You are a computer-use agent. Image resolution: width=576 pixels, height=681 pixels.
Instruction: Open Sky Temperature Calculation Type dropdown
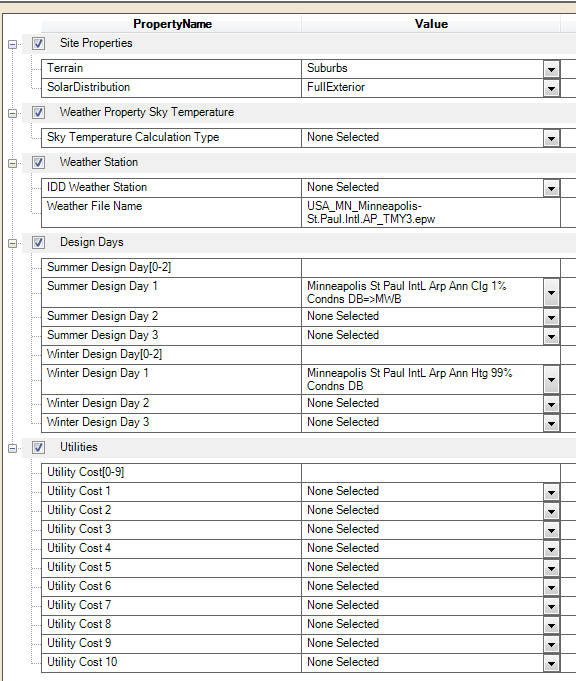point(551,139)
